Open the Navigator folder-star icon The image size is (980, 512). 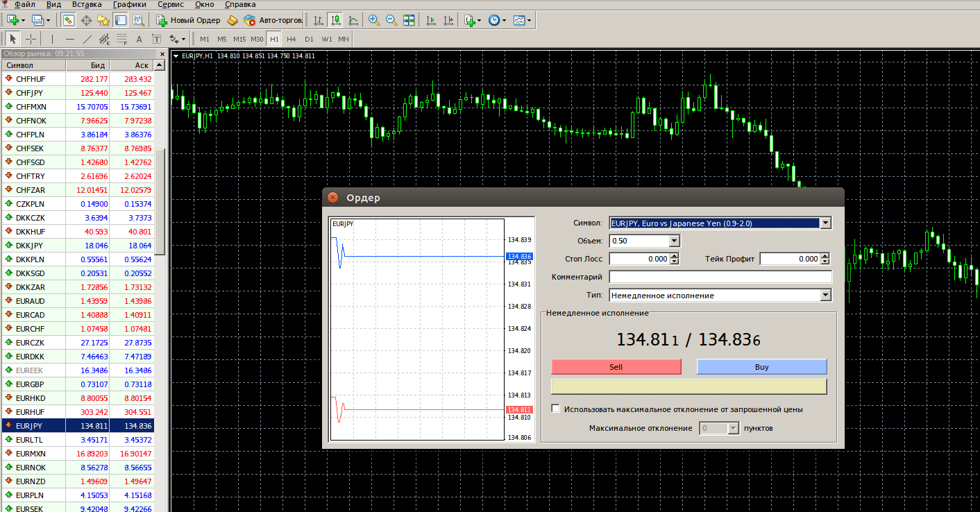coord(103,20)
